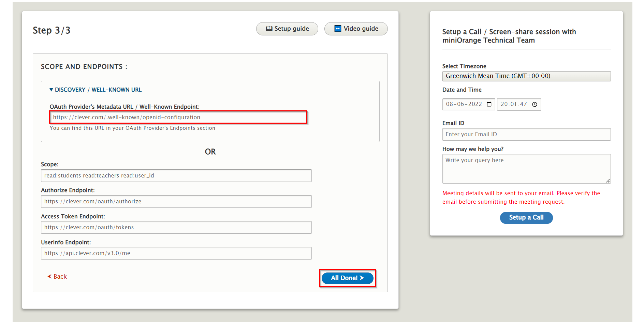Click the Enter your Email ID field
This screenshot has width=644, height=327.
click(x=526, y=134)
